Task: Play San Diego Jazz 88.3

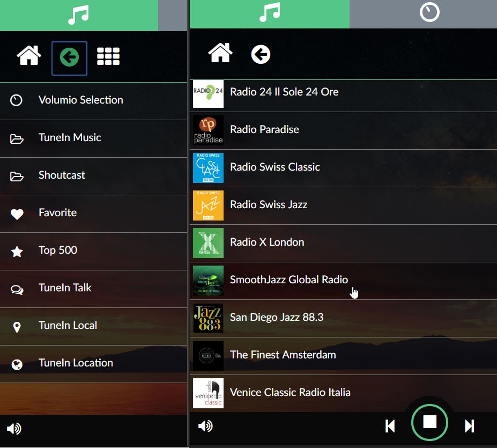Action: click(x=343, y=319)
